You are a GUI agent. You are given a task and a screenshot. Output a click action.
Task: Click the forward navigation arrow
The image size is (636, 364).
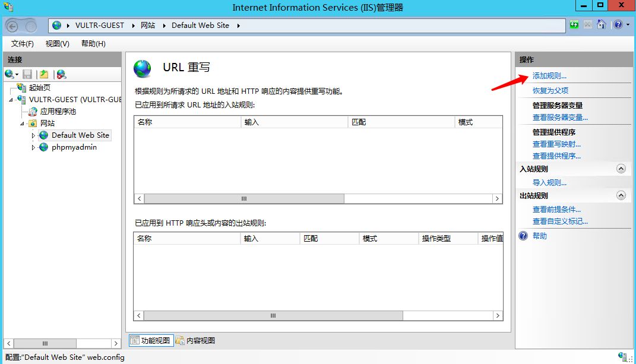click(x=31, y=27)
